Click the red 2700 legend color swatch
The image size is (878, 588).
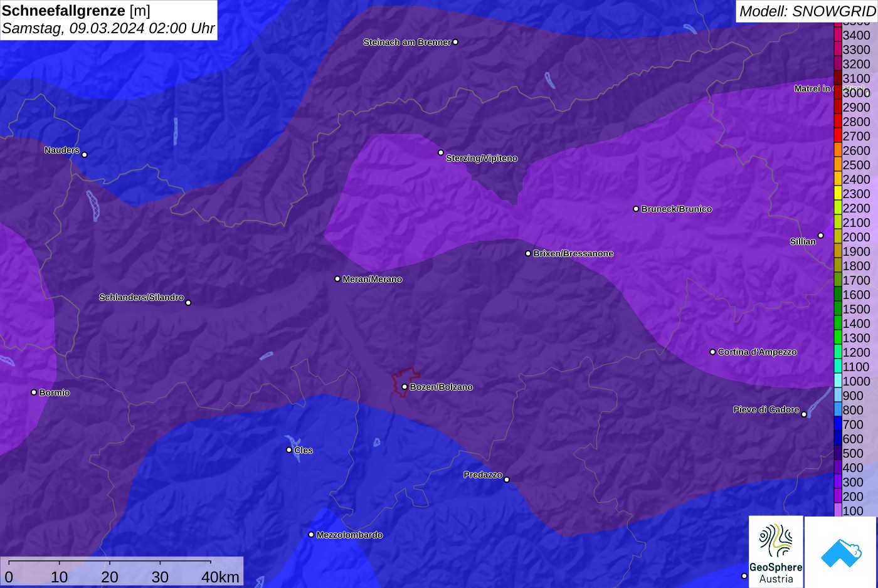(x=838, y=135)
